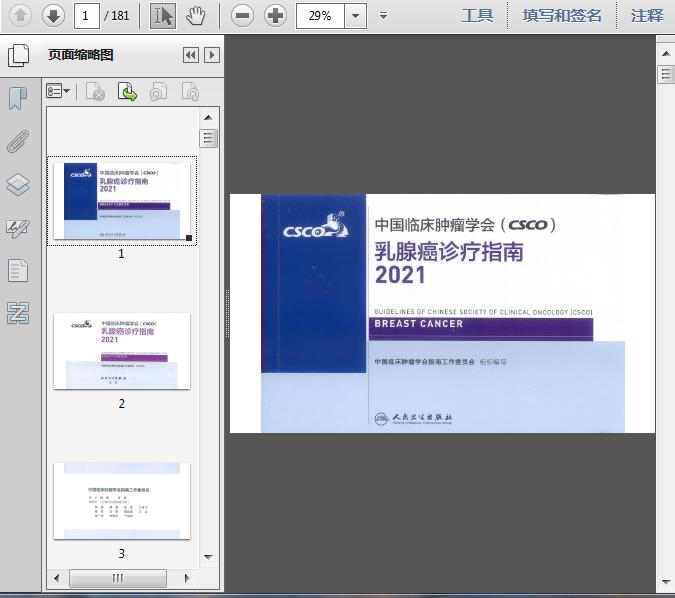
Task: Open the page thumbnails panel icon
Action: coord(19,56)
